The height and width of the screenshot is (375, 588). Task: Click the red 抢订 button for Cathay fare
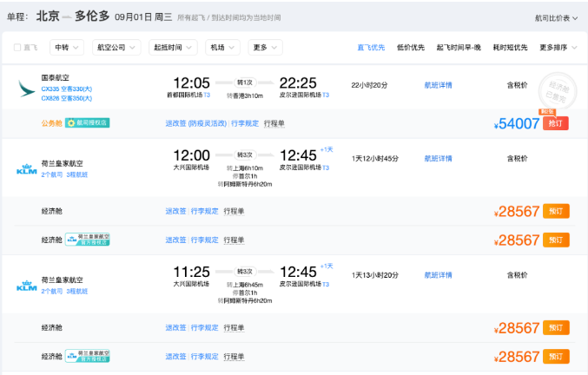tap(555, 123)
